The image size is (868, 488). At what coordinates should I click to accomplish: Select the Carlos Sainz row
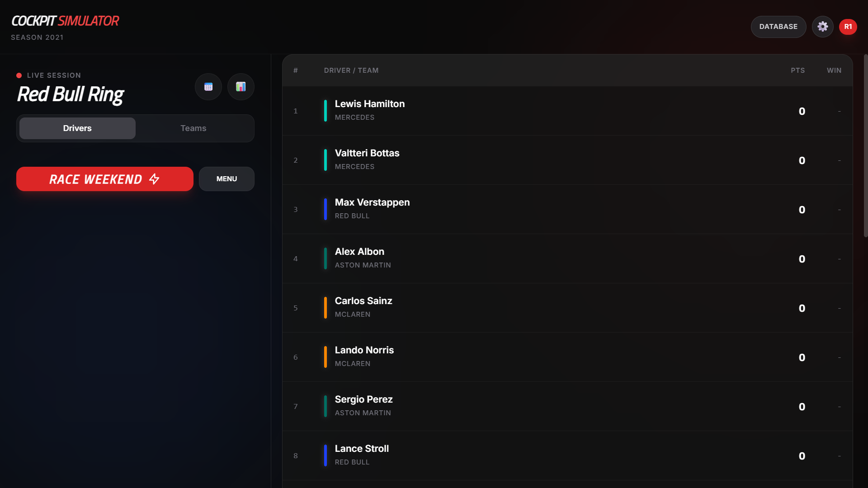(x=567, y=308)
